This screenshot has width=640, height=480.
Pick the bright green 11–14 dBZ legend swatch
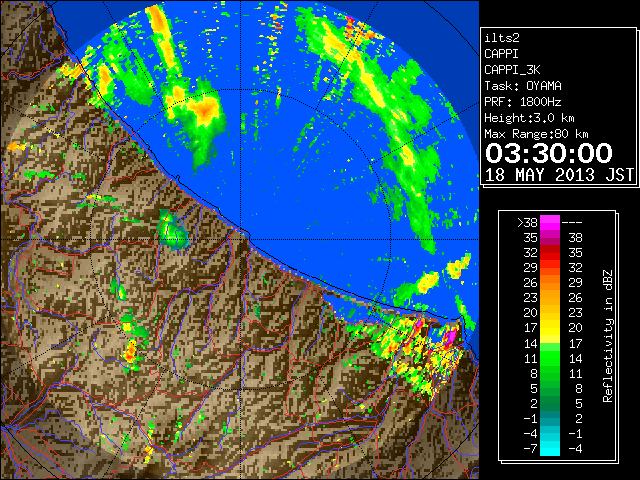550,358
